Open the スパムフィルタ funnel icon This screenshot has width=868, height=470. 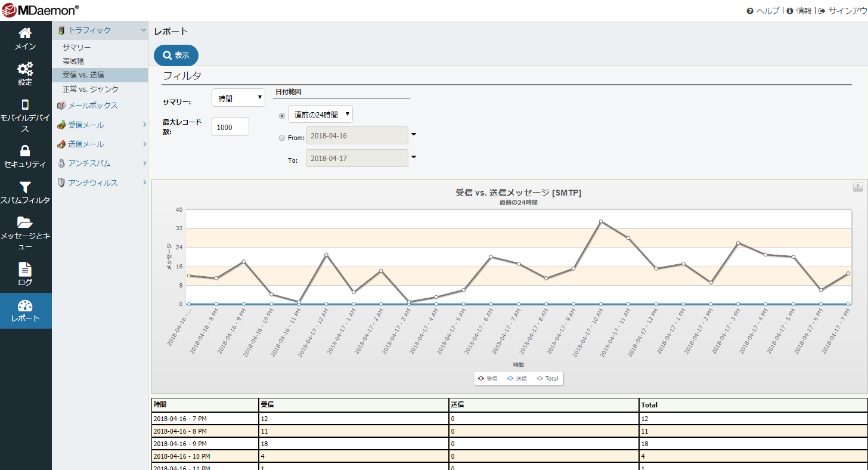pos(25,187)
